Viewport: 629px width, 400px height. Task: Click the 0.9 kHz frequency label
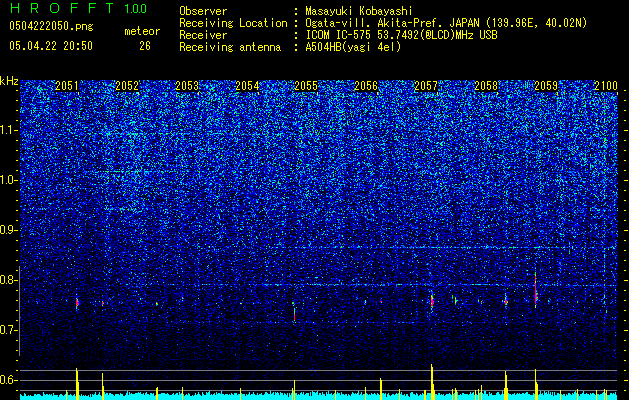click(8, 230)
